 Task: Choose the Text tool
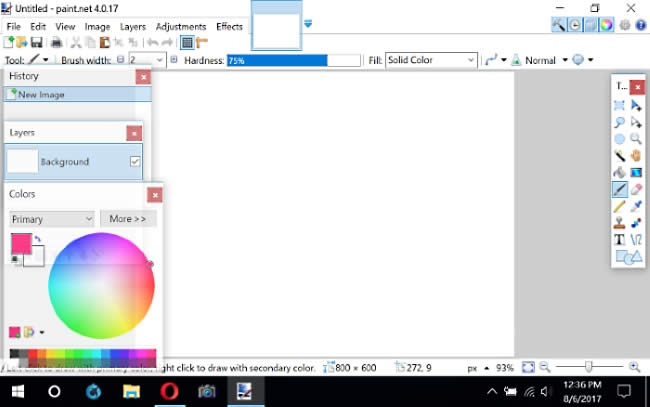[x=619, y=240]
